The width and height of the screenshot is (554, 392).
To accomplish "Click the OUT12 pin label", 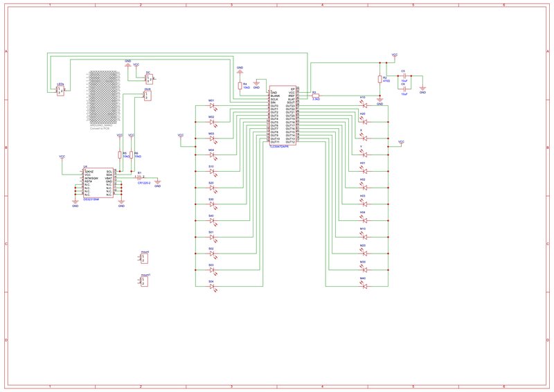I will (290, 142).
